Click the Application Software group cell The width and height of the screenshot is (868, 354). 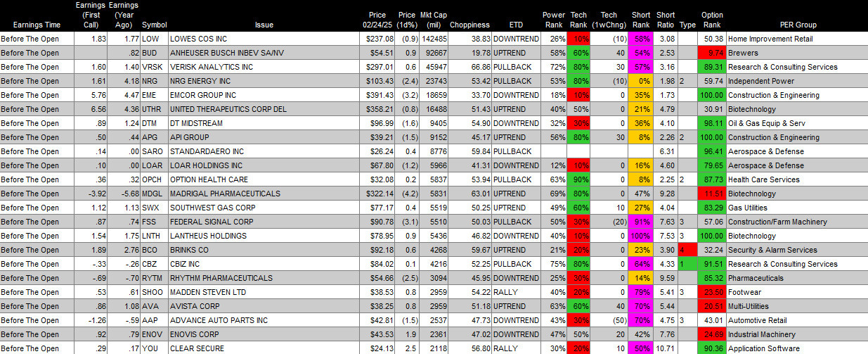tap(797, 348)
